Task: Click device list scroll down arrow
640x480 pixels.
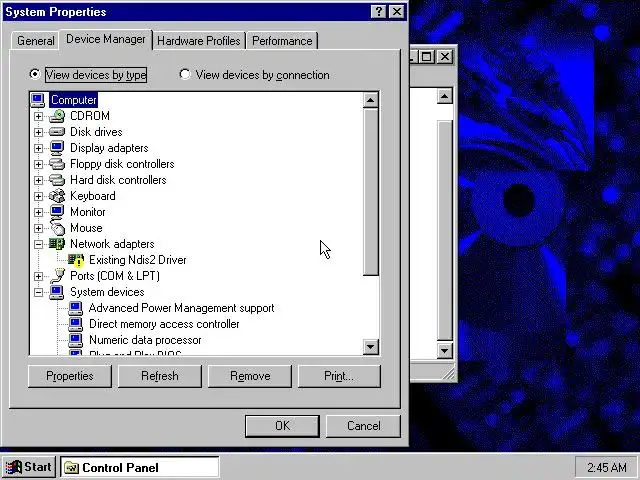Action: tap(371, 347)
